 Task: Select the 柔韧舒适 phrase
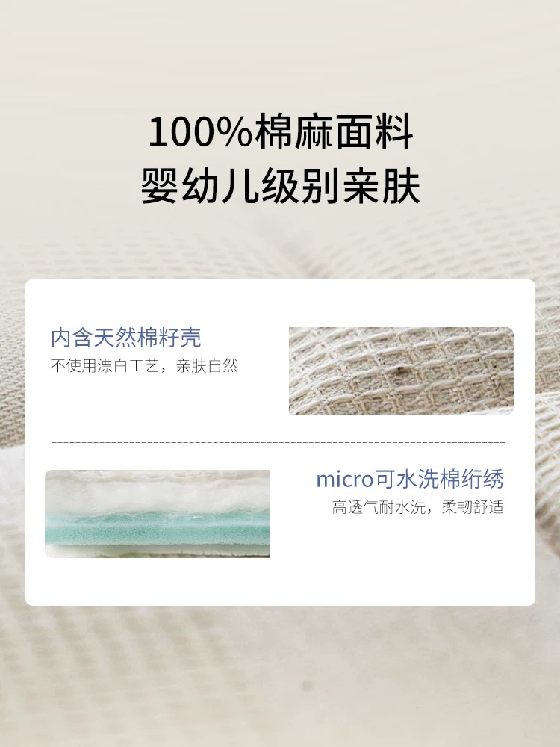(473, 507)
